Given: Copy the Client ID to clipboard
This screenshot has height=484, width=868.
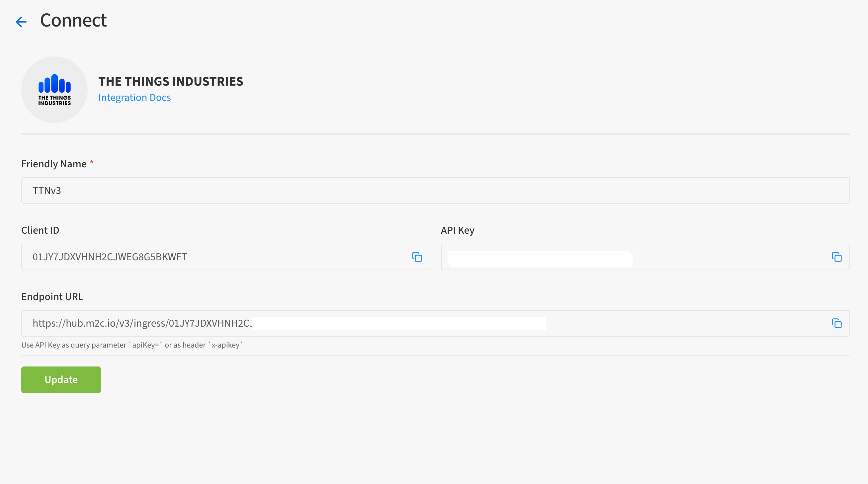Looking at the screenshot, I should [417, 257].
